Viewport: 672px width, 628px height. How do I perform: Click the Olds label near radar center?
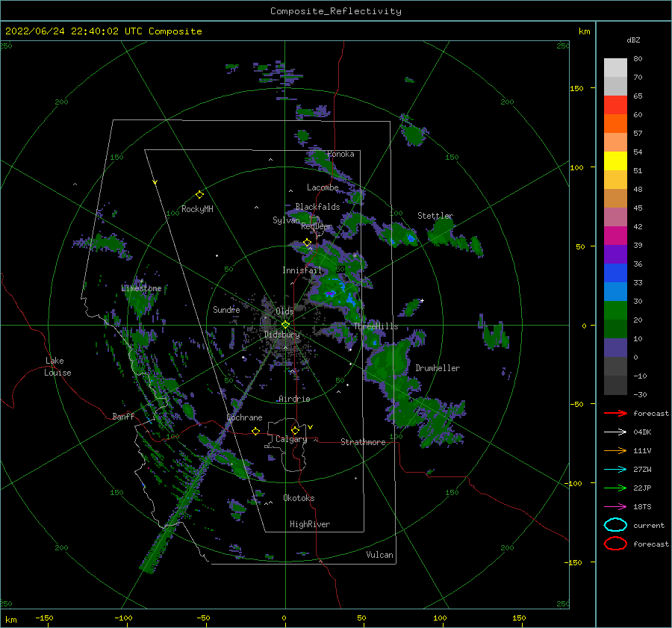[284, 311]
